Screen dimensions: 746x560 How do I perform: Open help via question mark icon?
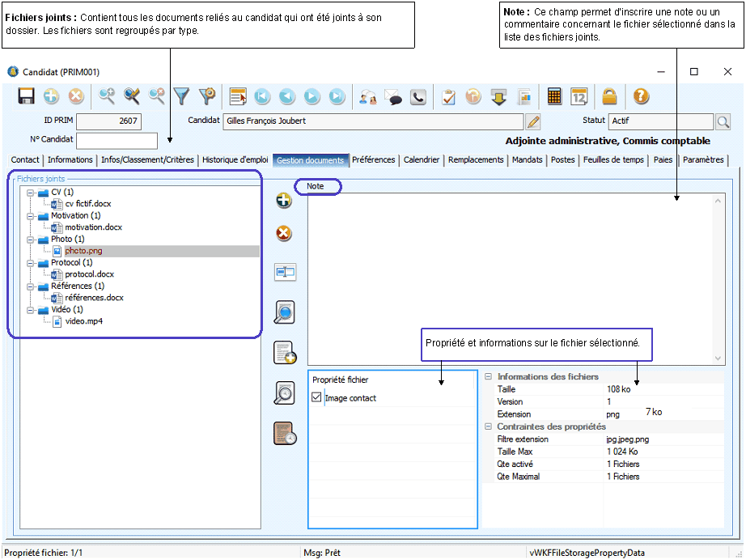641,97
